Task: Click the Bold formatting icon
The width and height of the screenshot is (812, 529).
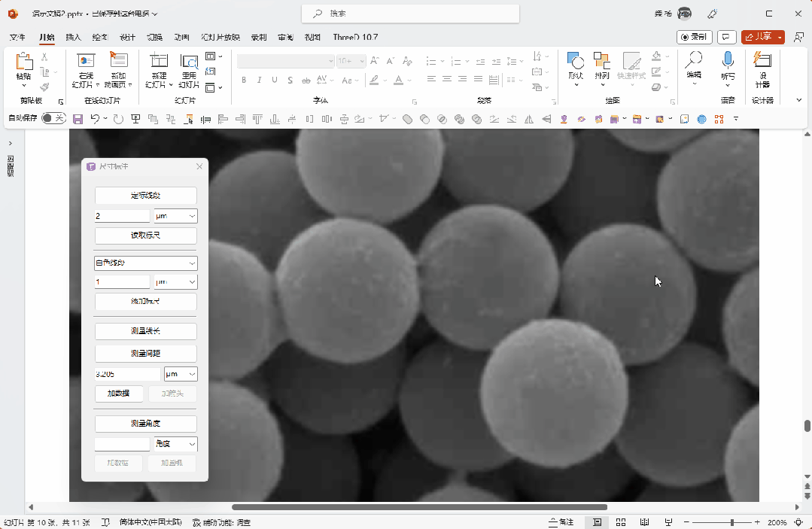Action: click(x=244, y=81)
